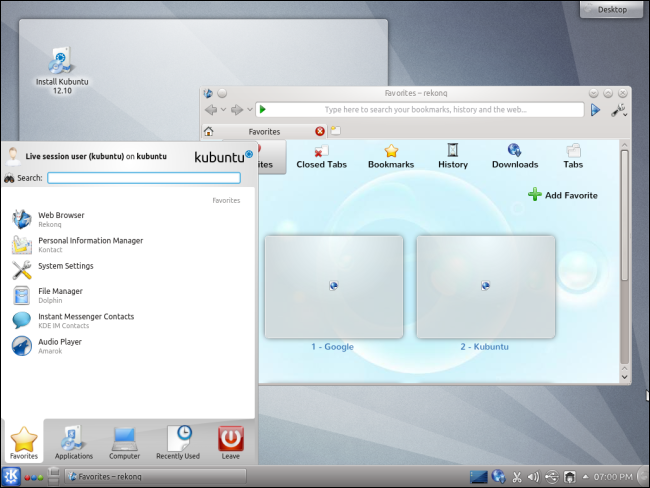Open the Leave tab

pyautogui.click(x=230, y=443)
